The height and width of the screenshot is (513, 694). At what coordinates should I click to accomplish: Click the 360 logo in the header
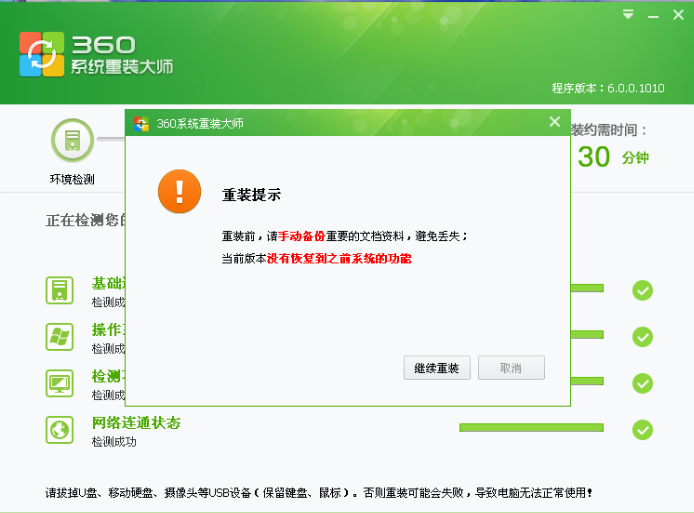click(42, 55)
